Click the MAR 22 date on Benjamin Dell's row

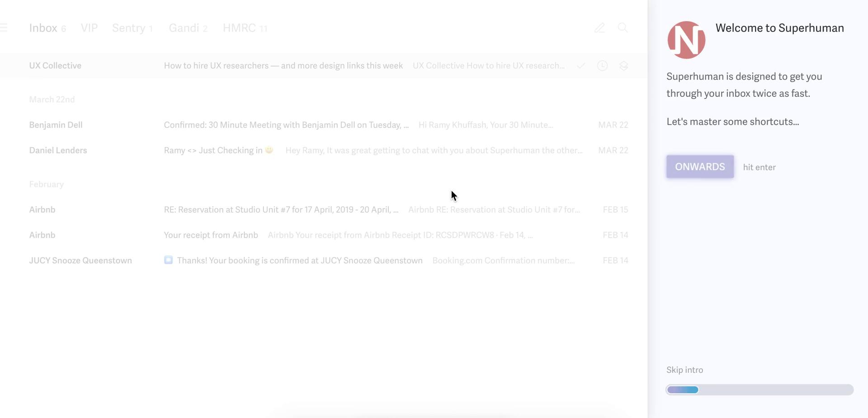pyautogui.click(x=613, y=125)
